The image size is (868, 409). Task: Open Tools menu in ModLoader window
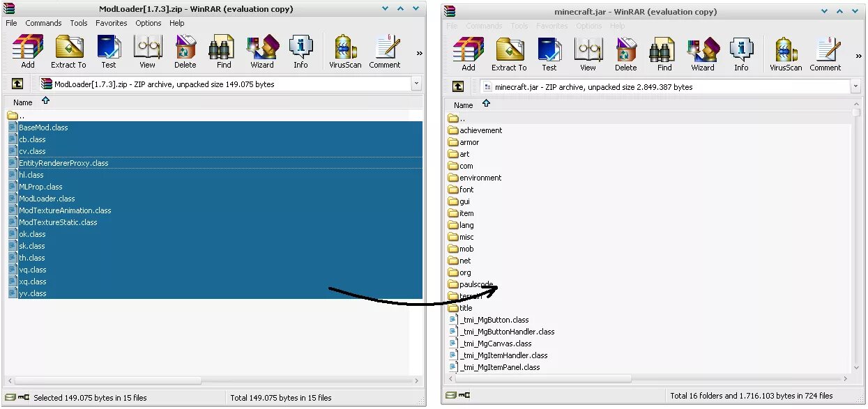(79, 23)
